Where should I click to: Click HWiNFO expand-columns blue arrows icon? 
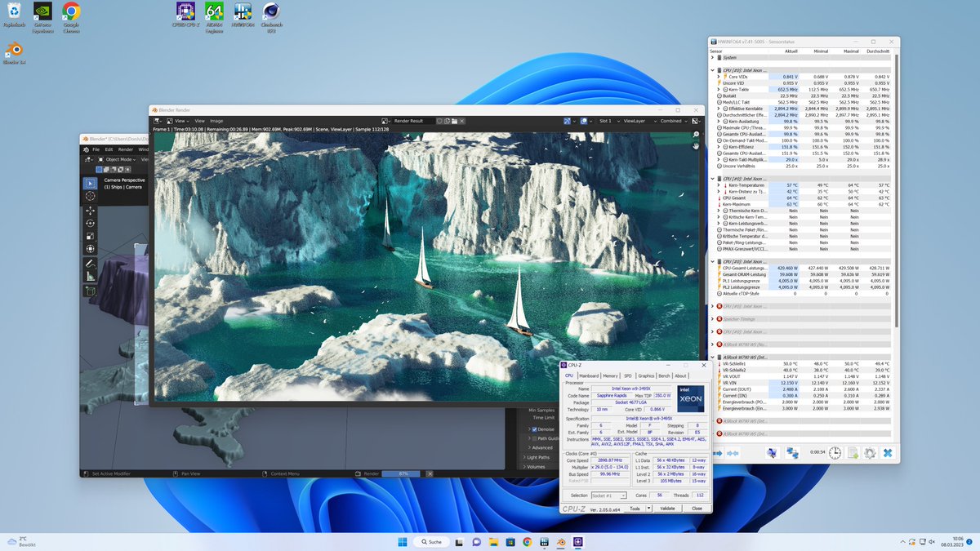pos(716,452)
